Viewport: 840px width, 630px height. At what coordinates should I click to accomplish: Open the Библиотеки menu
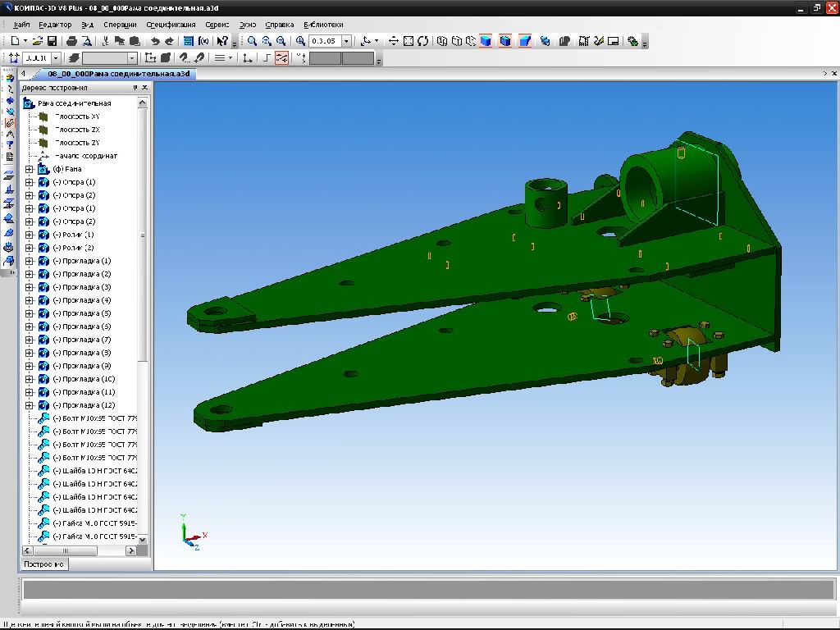(323, 25)
